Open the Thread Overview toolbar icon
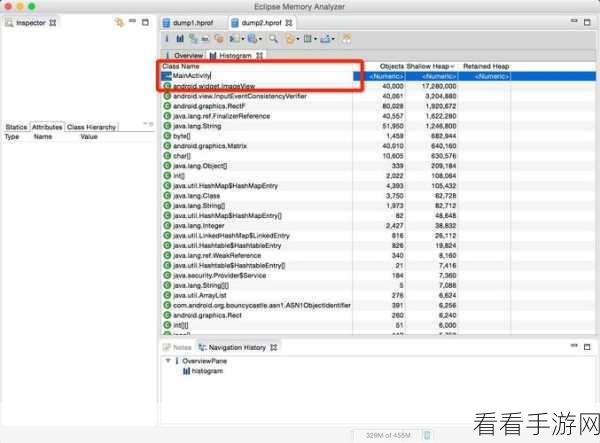Screen dimensions: 600x443 pos(219,39)
